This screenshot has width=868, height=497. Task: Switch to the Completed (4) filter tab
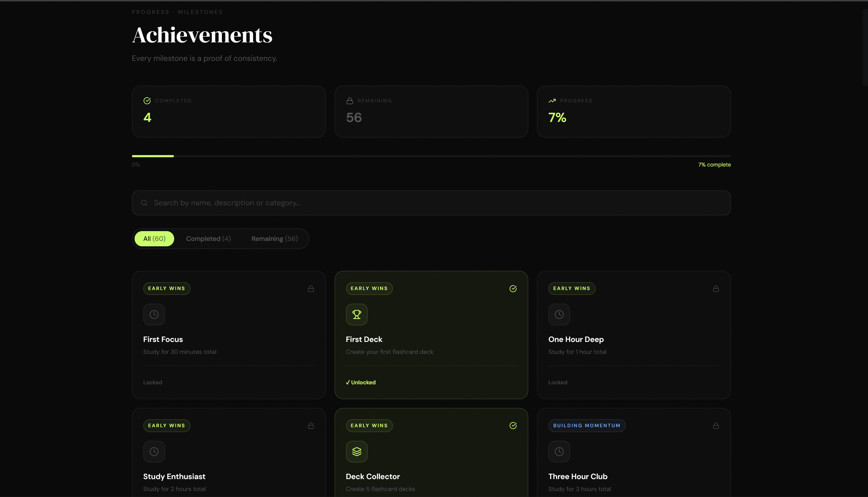[209, 239]
